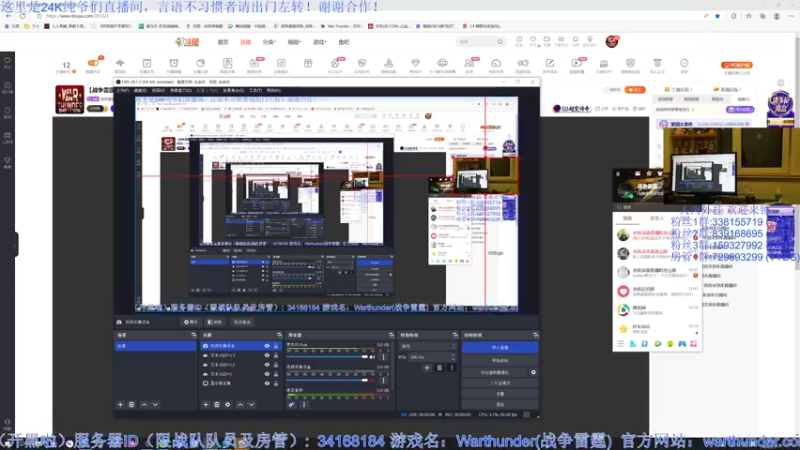Open the alarm clock icon in streamer toolbar

click(174, 63)
